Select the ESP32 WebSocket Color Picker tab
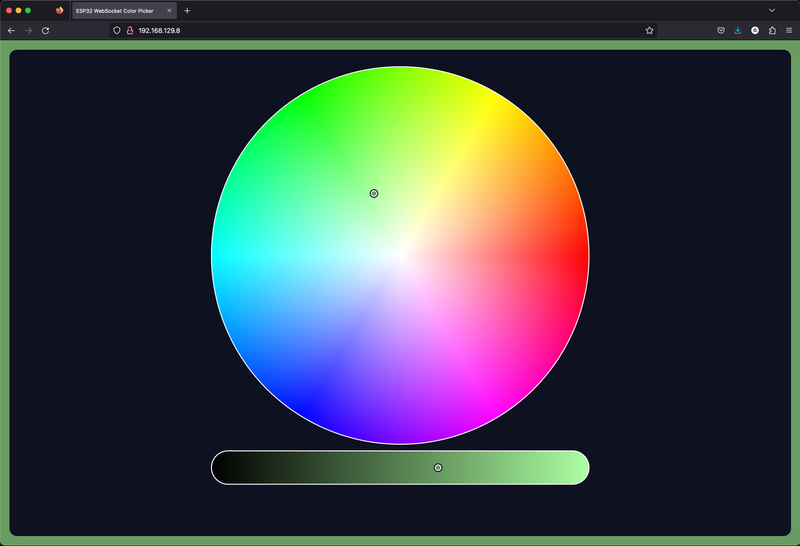800x546 pixels. tap(115, 11)
